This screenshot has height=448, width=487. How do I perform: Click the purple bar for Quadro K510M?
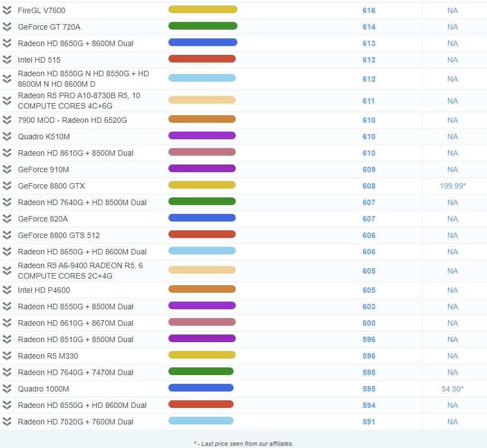tap(202, 135)
